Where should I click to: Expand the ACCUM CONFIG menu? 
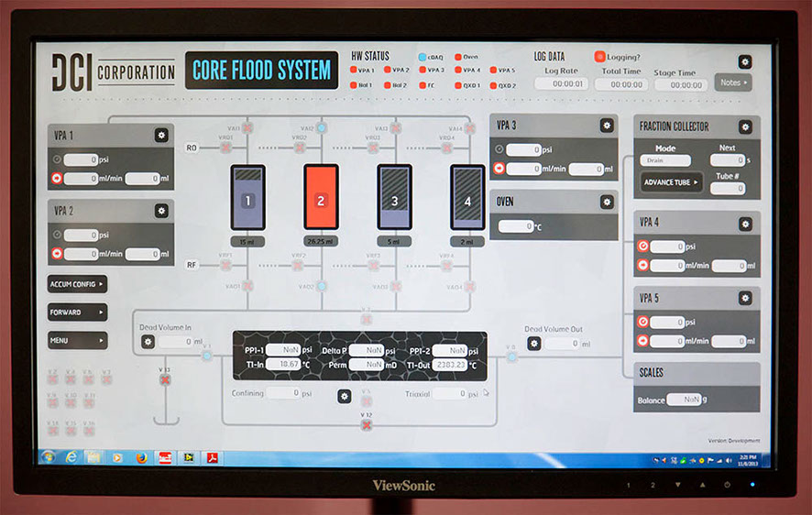click(x=78, y=284)
